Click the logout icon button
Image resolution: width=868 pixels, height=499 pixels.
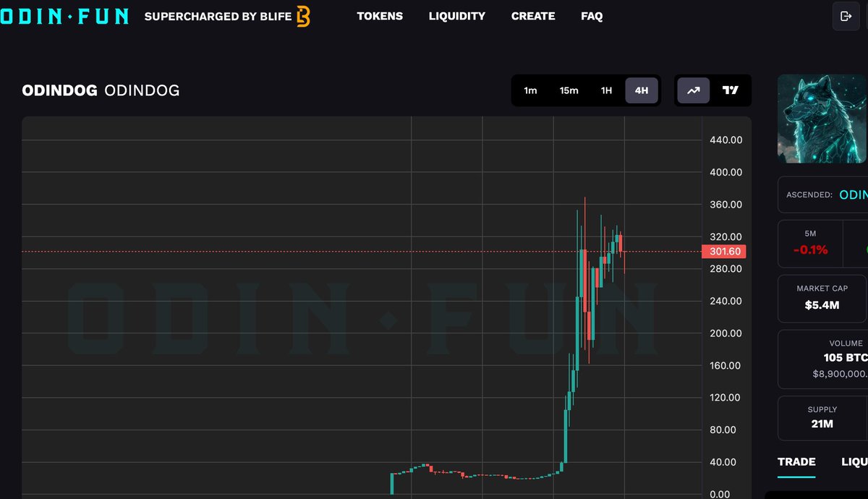pyautogui.click(x=846, y=16)
